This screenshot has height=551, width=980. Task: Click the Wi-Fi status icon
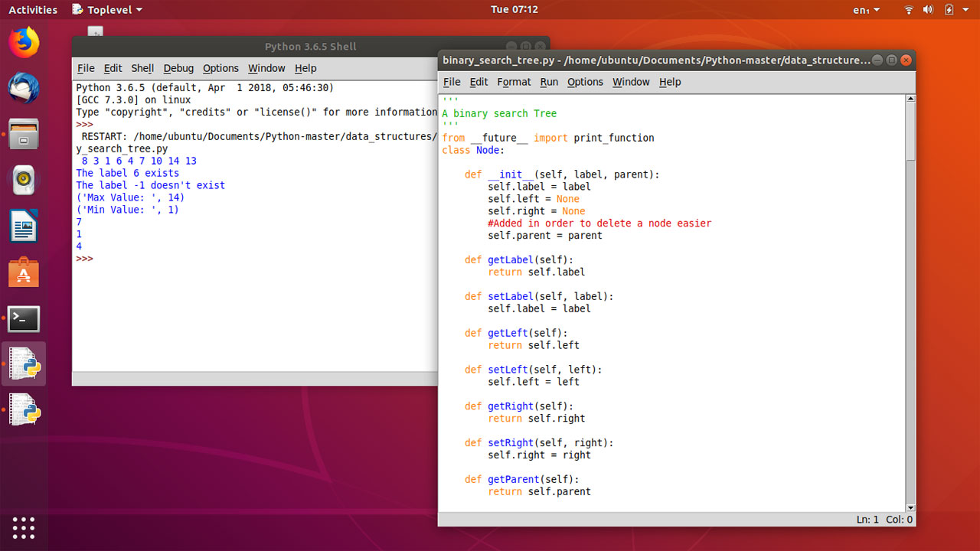pos(908,10)
